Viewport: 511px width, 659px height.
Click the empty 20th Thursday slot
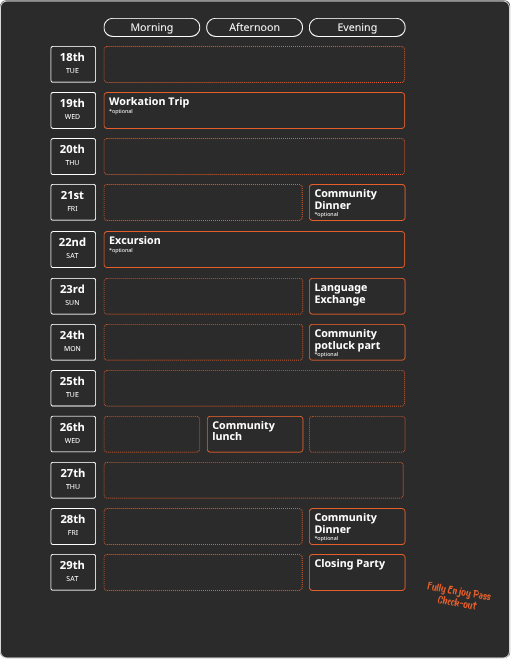tap(254, 156)
